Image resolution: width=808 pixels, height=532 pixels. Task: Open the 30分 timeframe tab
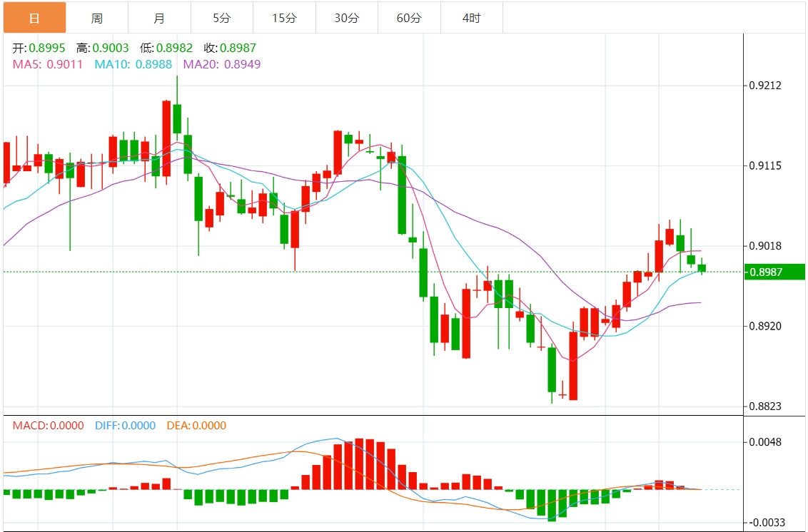(347, 18)
